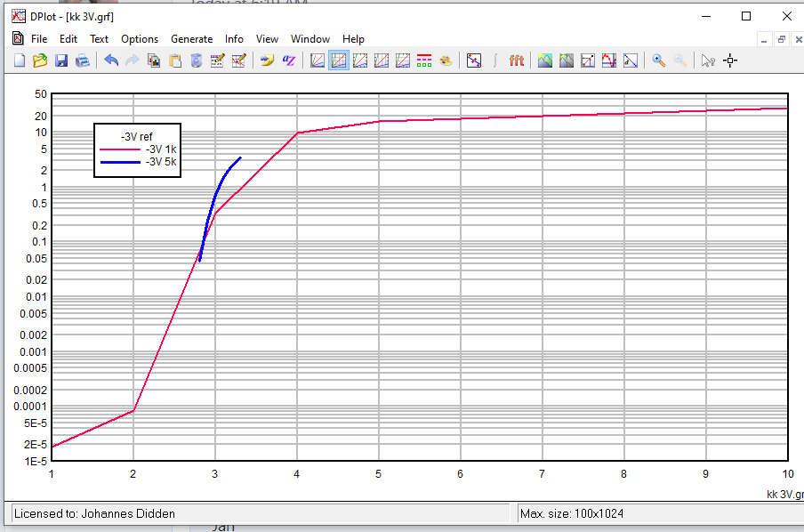
Task: Open the Options menu
Action: click(x=140, y=39)
